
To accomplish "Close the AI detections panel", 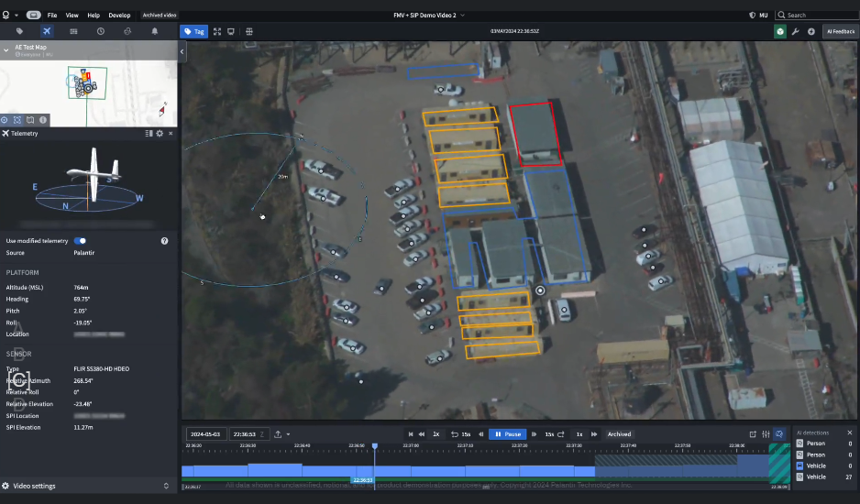I will (850, 433).
